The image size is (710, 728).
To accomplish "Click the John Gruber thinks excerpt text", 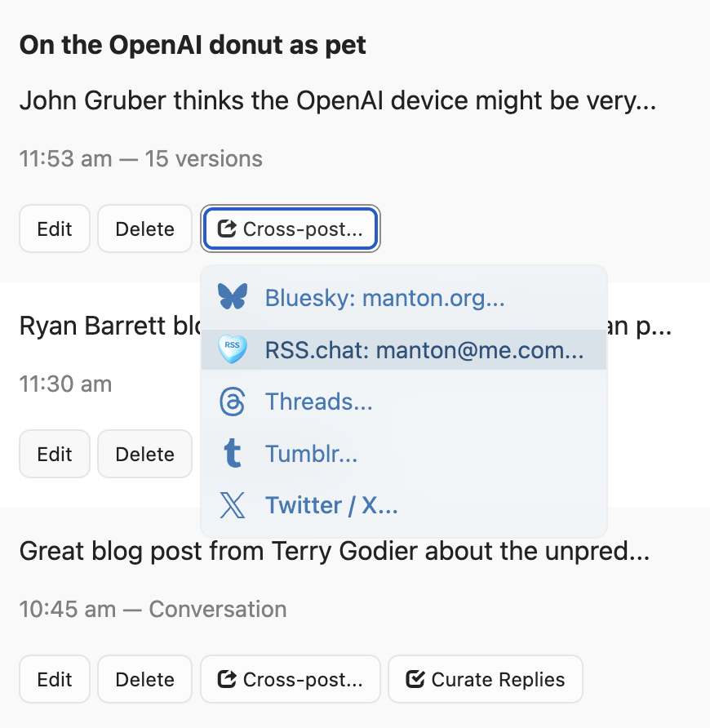I will click(338, 100).
